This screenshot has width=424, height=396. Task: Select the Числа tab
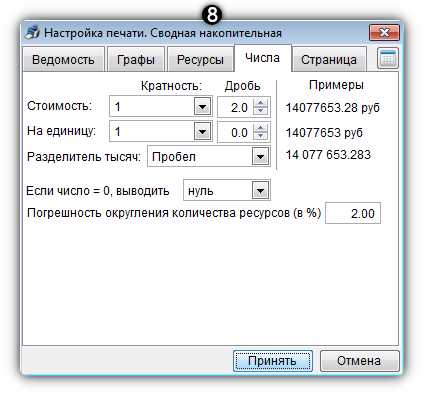tap(263, 58)
